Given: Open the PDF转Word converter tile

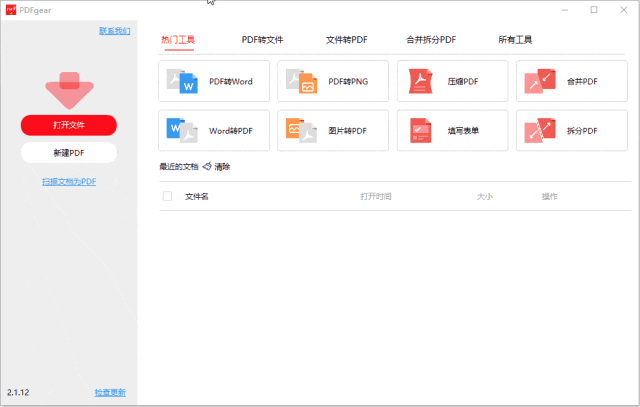Looking at the screenshot, I should click(x=214, y=81).
